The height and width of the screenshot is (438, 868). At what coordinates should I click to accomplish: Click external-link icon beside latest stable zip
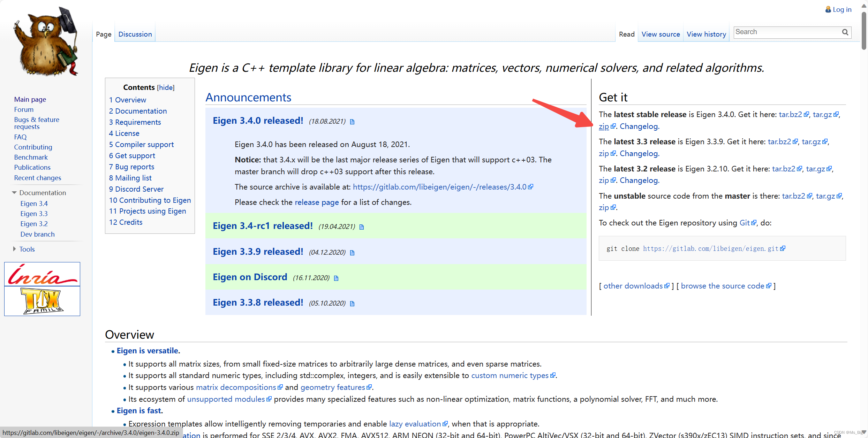[x=614, y=126]
